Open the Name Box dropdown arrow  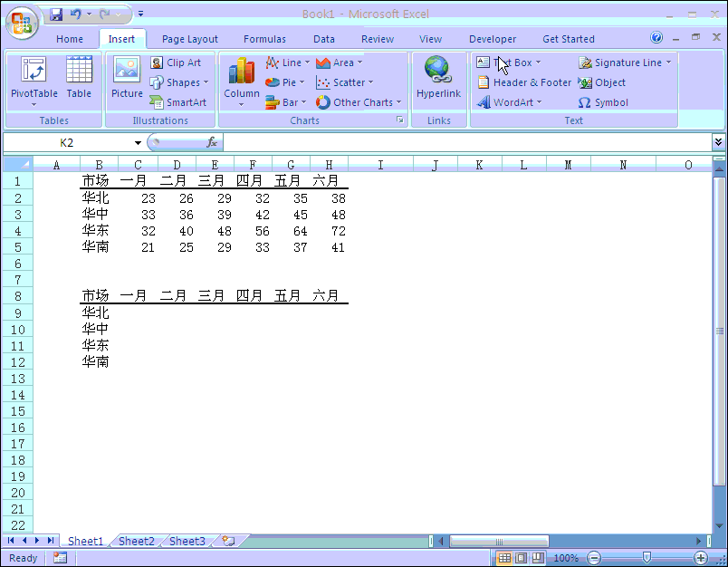pos(138,142)
